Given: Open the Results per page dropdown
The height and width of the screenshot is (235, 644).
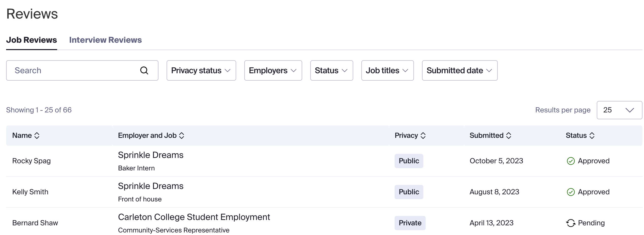Looking at the screenshot, I should coord(619,110).
